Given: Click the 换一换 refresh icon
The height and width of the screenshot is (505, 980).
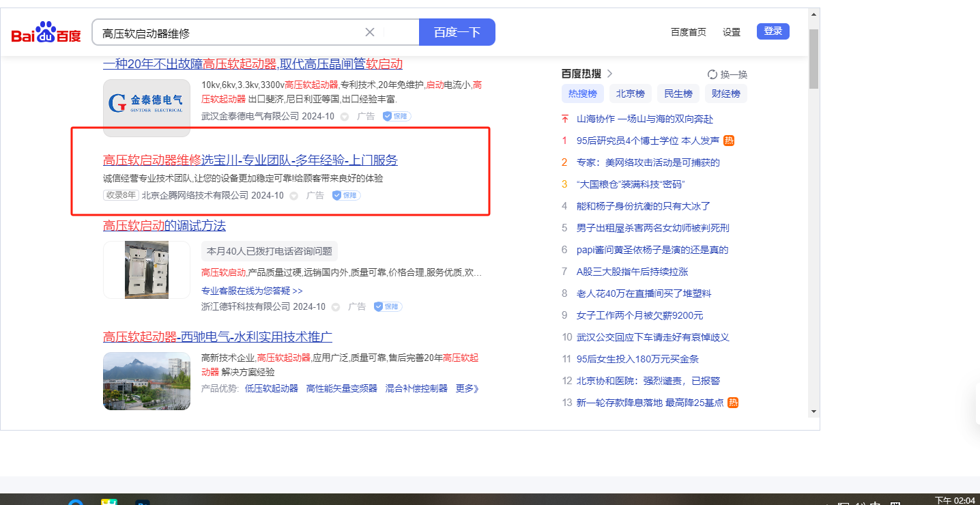Looking at the screenshot, I should pyautogui.click(x=712, y=74).
